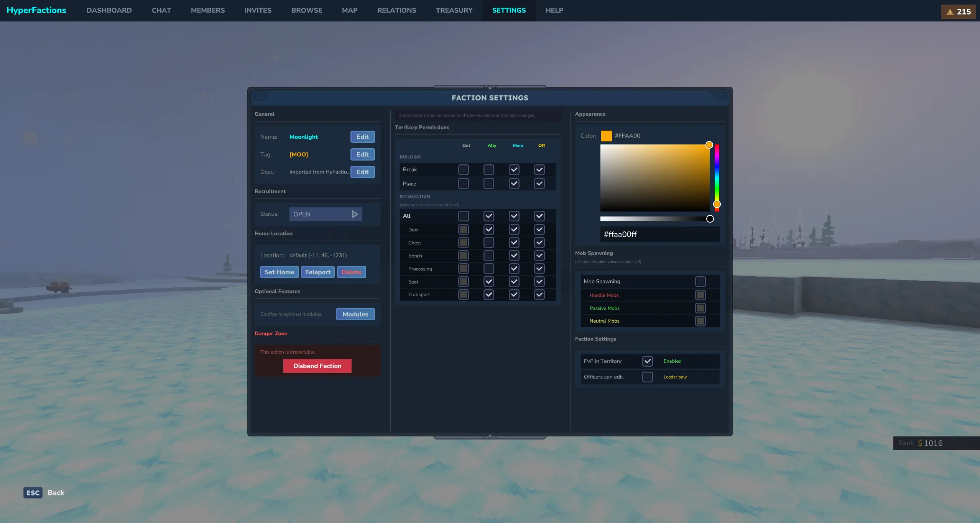Enable Break permission for outsiders
The height and width of the screenshot is (523, 980).
463,170
